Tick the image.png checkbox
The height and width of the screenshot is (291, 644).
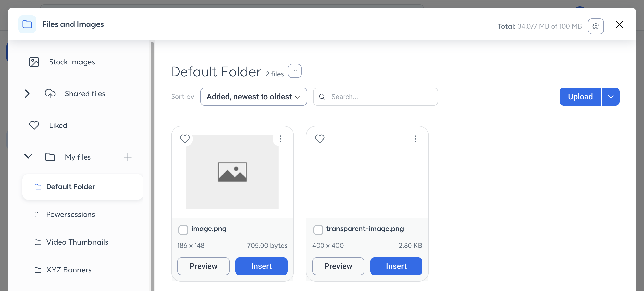[183, 230]
